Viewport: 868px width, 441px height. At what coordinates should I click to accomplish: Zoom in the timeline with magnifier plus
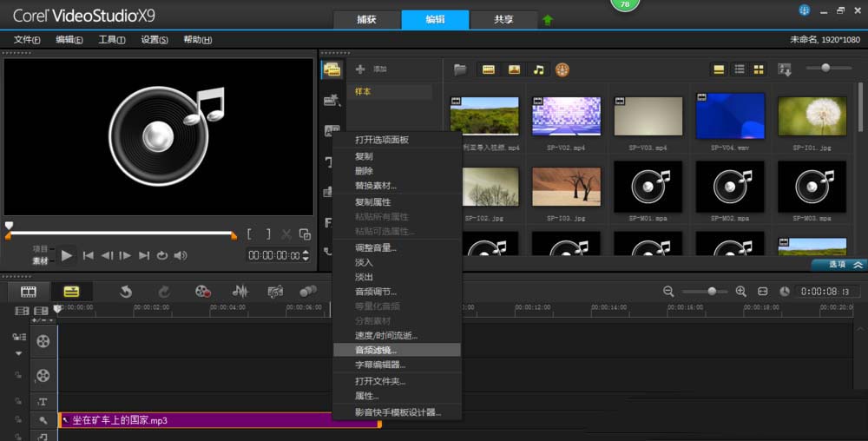point(740,292)
